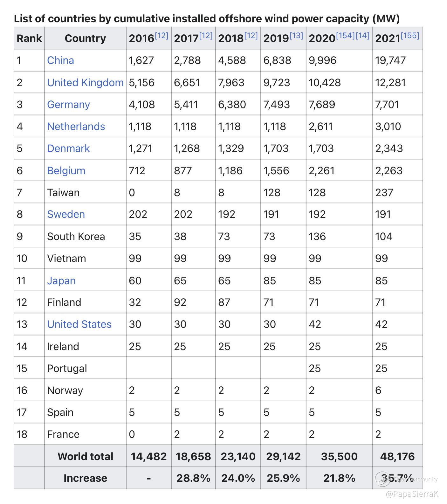This screenshot has width=447, height=504.
Task: Open the Sweden link
Action: [x=66, y=214]
